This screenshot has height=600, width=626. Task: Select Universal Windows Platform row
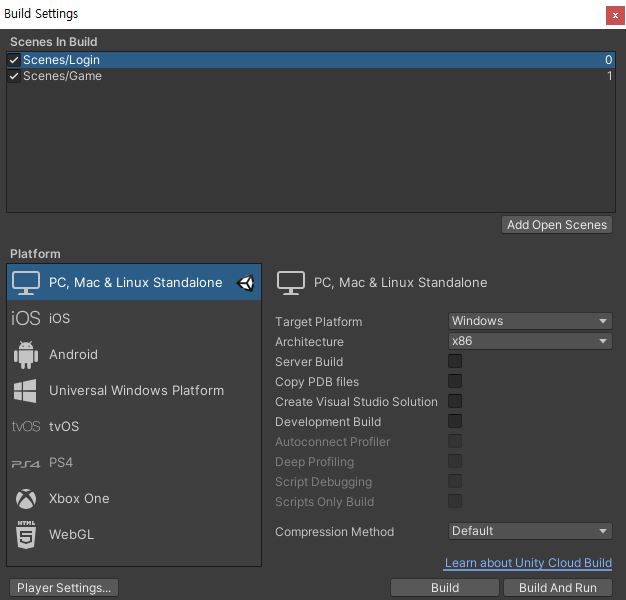pyautogui.click(x=134, y=390)
